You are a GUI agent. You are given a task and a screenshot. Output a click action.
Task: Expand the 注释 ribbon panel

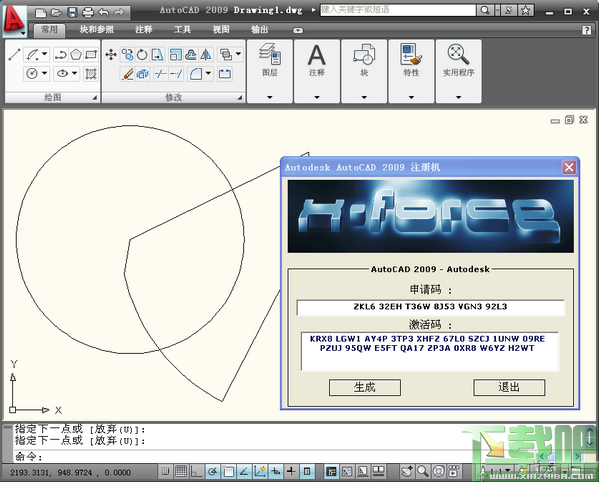click(x=317, y=97)
